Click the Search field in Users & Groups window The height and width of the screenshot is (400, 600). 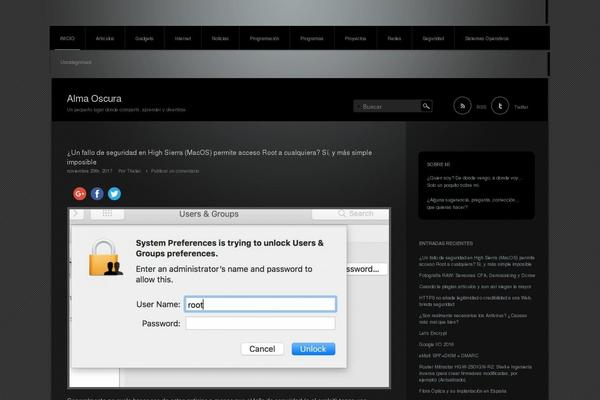tap(350, 214)
